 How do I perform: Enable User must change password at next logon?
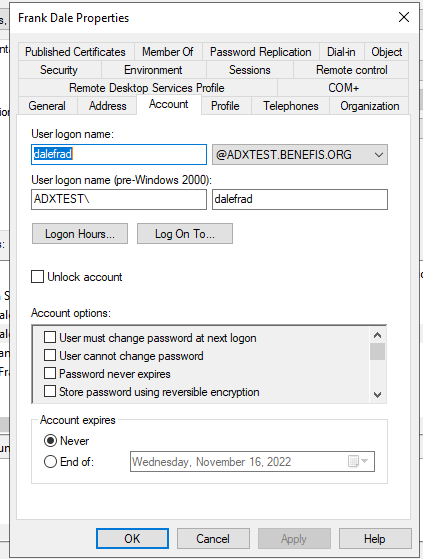tap(50, 337)
